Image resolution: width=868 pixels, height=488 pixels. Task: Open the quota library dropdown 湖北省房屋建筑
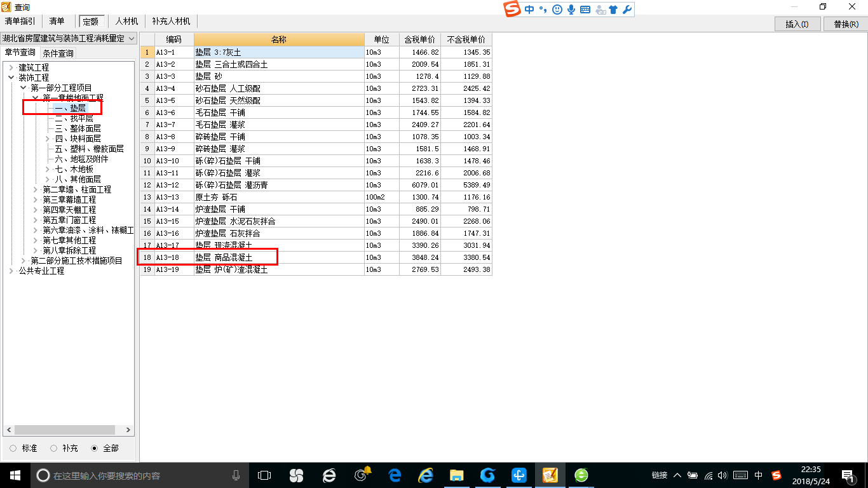coord(69,39)
